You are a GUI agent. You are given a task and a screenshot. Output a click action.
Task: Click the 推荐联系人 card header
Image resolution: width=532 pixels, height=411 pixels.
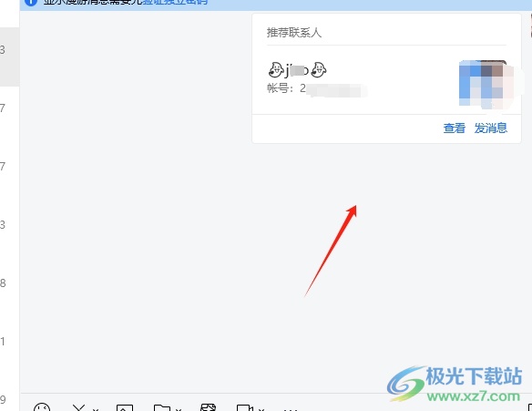click(294, 33)
